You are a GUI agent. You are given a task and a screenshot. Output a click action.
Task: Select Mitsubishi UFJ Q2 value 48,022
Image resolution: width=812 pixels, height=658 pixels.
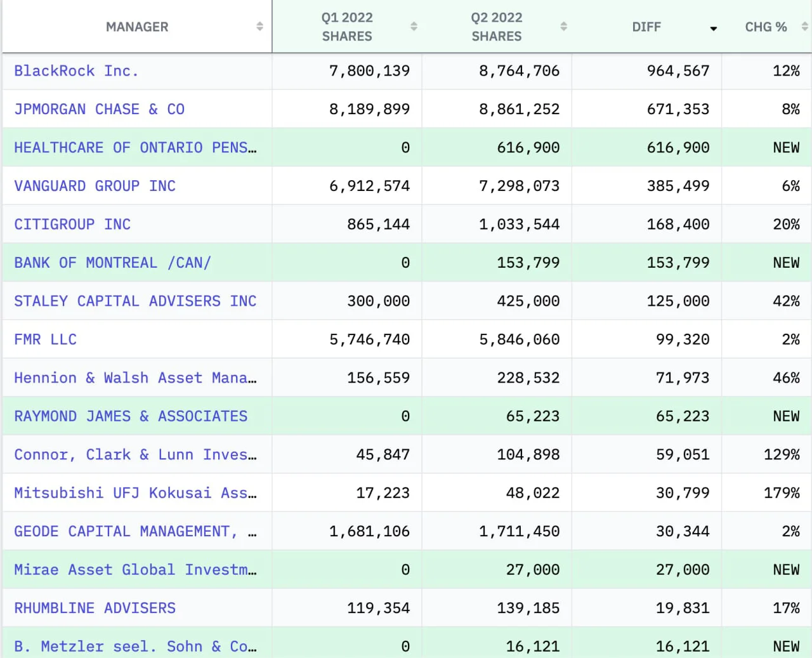(x=532, y=493)
